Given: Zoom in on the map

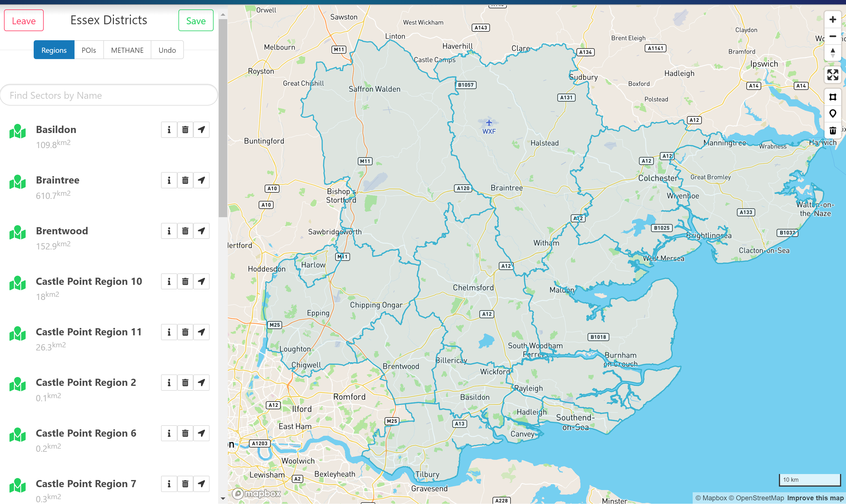Looking at the screenshot, I should coord(832,20).
